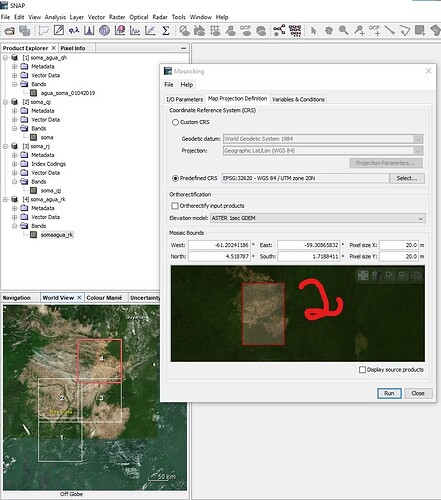The width and height of the screenshot is (441, 500).
Task: Click the Select... CRS button
Action: pos(407,178)
